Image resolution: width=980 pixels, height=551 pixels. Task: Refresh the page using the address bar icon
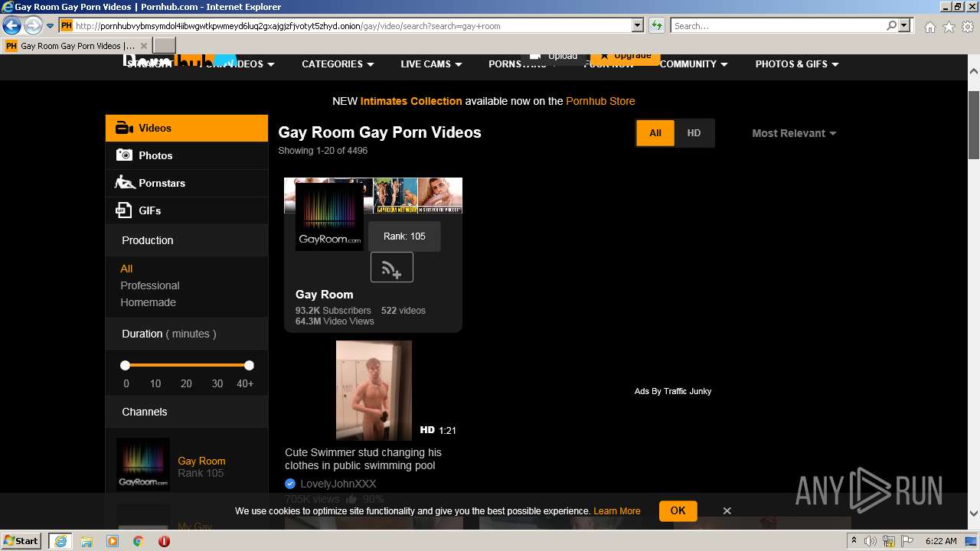click(656, 25)
